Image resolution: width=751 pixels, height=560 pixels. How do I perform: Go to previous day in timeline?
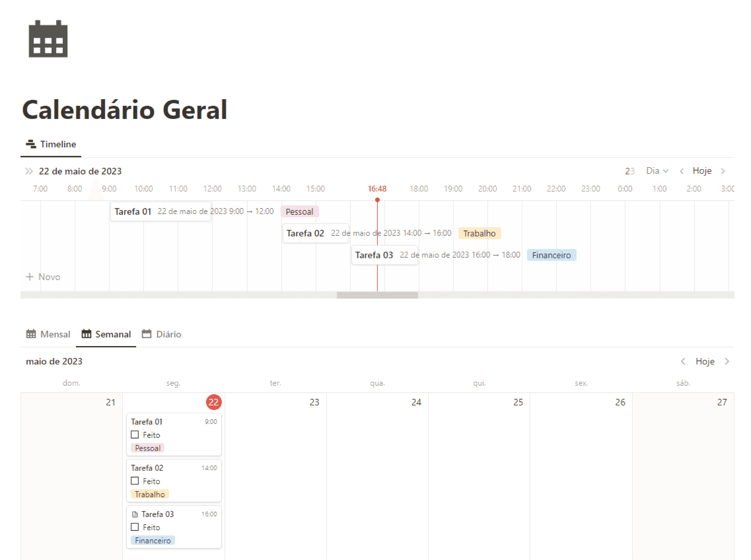tap(682, 171)
